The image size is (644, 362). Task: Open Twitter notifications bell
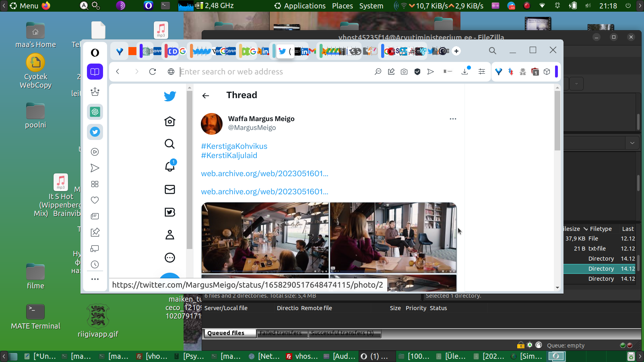[x=169, y=167]
